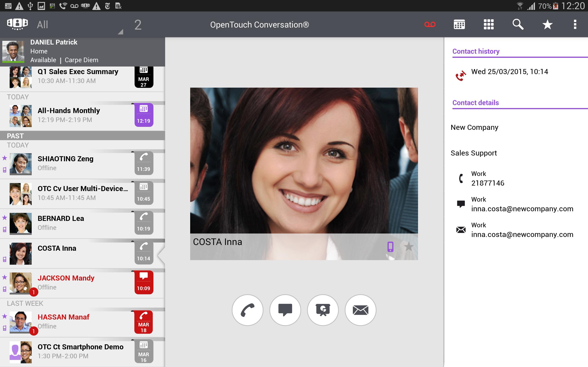
Task: Open the apps grid menu
Action: click(x=489, y=24)
